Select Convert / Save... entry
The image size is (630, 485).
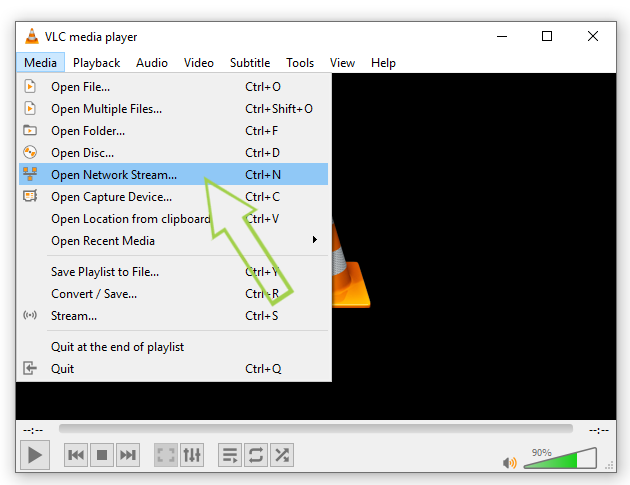(x=174, y=293)
